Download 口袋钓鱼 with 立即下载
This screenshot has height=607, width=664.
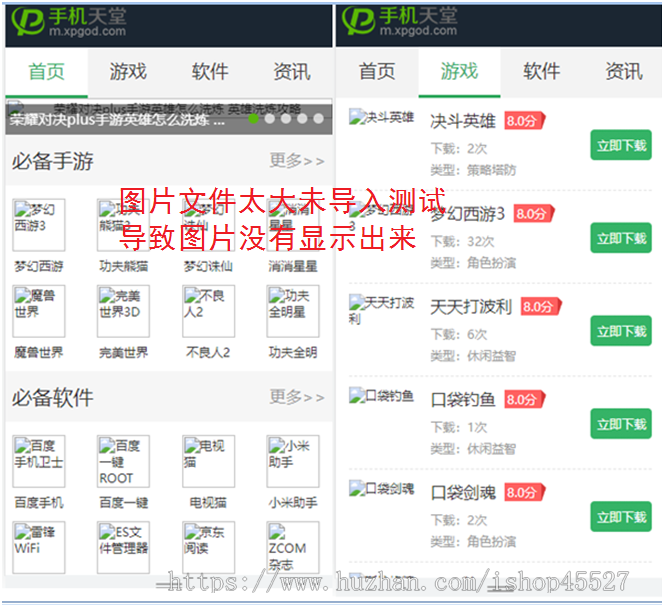tap(621, 424)
